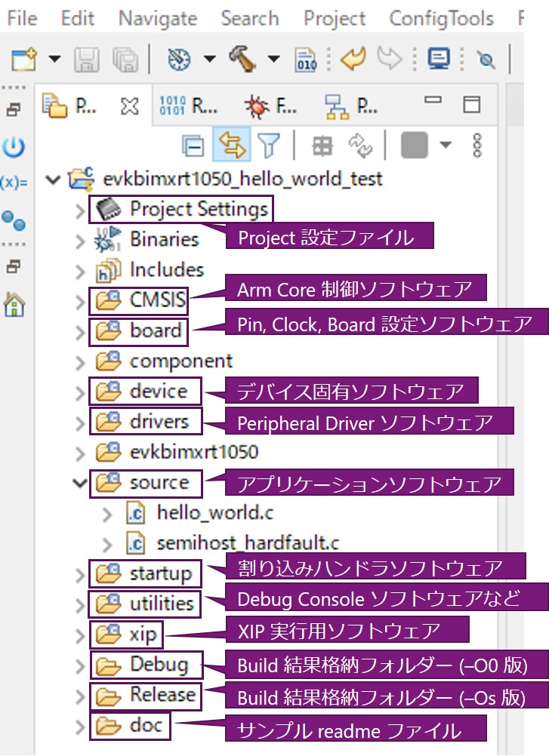The height and width of the screenshot is (756, 549).
Task: Select the utilities folder
Action: pos(144,604)
